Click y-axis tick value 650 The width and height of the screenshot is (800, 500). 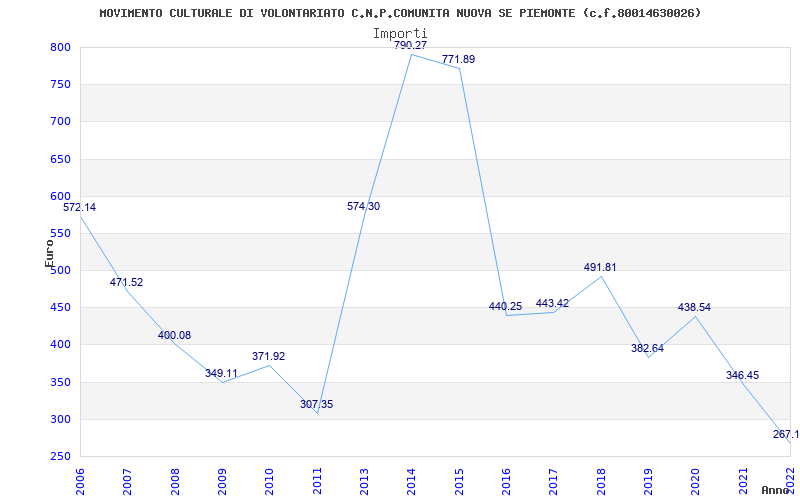coord(60,159)
